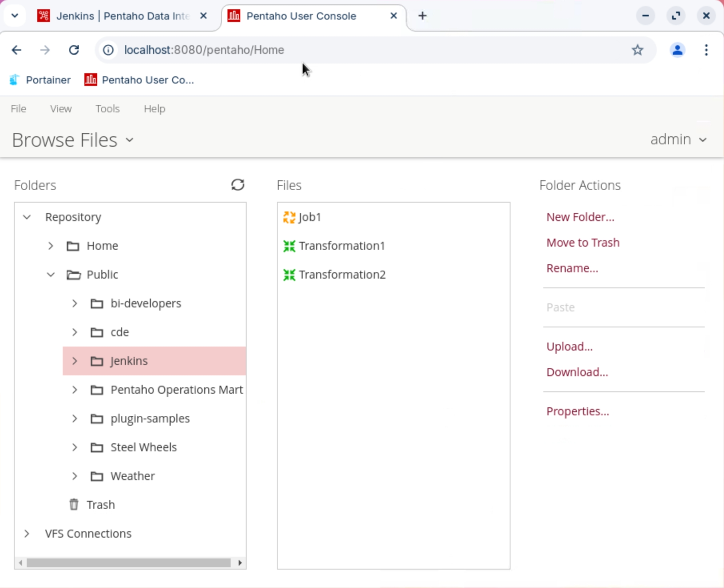Open the admin user dropdown
The image size is (724, 588).
click(x=678, y=140)
